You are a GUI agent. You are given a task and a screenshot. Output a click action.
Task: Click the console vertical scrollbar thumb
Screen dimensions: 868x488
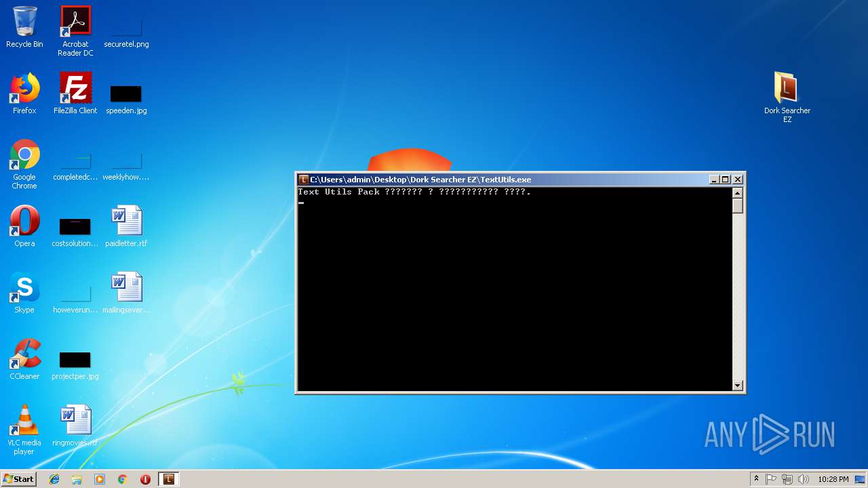point(738,206)
